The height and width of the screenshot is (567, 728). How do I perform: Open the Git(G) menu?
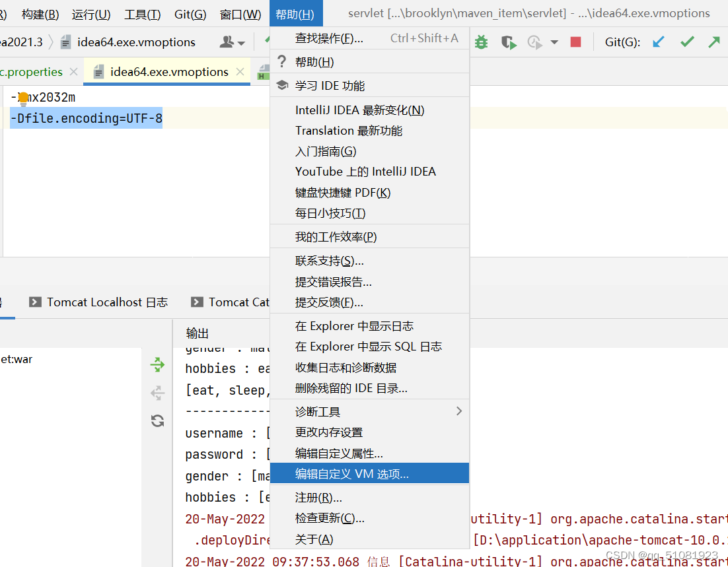[x=190, y=15]
